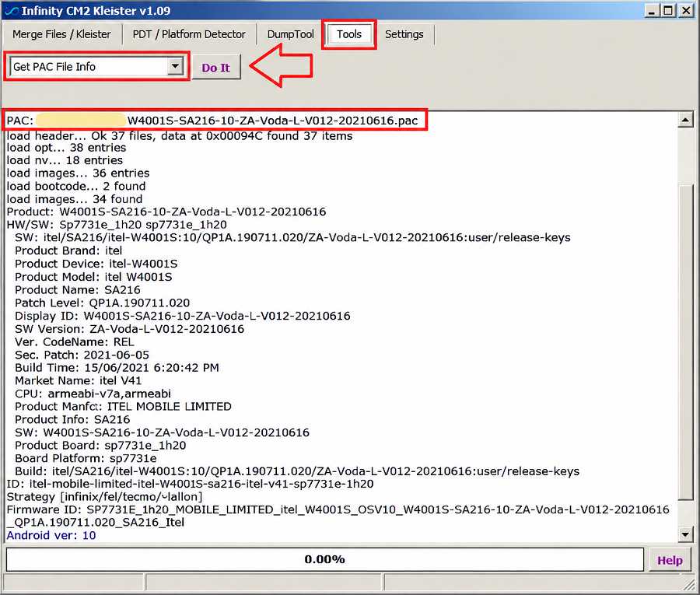
Task: Click the log scroll up arrow
Action: (685, 120)
